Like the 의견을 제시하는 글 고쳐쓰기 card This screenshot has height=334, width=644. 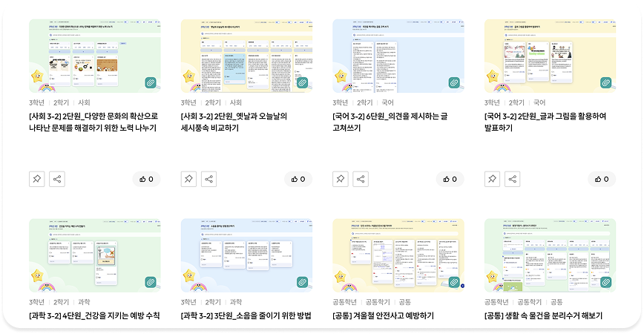coord(450,179)
